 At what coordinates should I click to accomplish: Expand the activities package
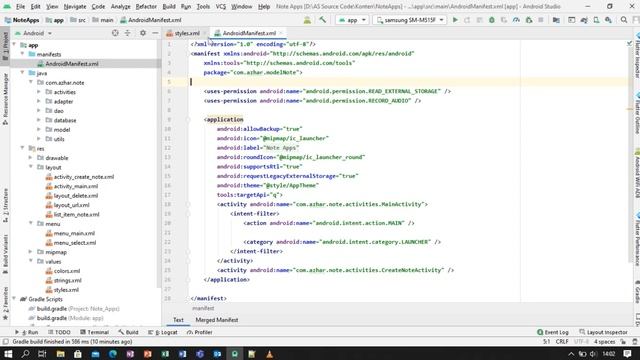pyautogui.click(x=39, y=92)
